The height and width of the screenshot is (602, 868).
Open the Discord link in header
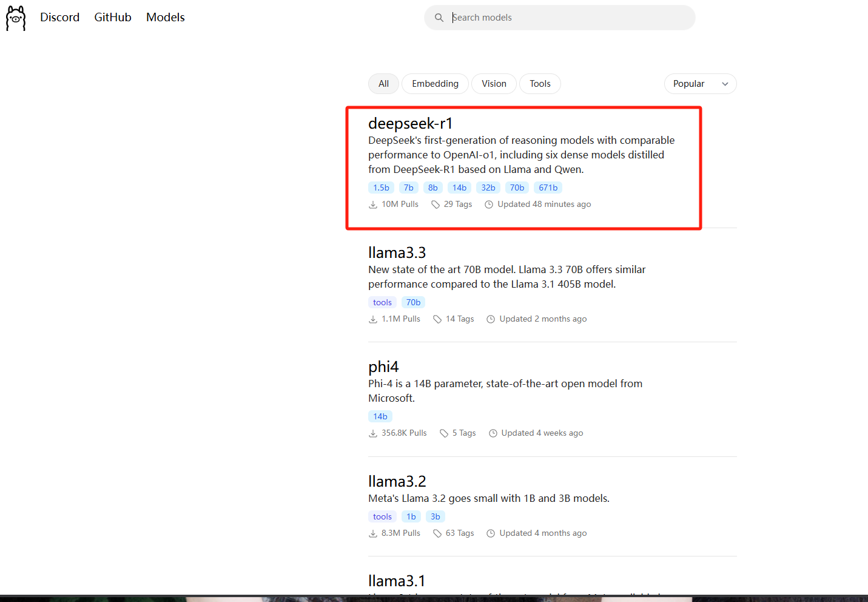pyautogui.click(x=59, y=18)
